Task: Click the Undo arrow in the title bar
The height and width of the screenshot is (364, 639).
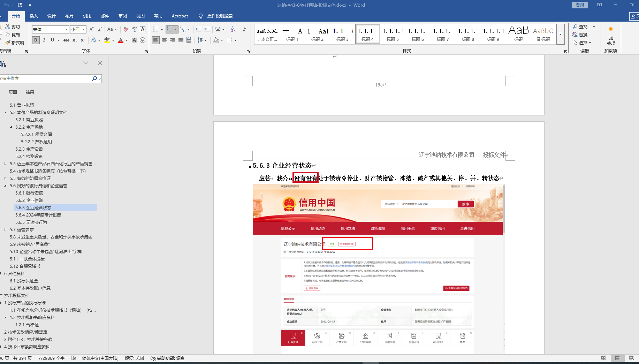Action: click(7, 5)
